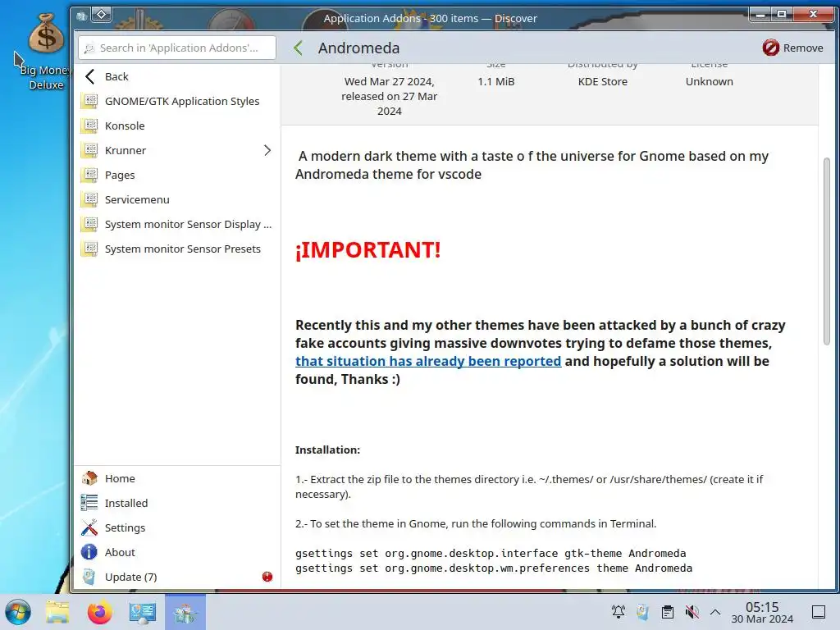Click the Back label in the sidebar
This screenshot has height=630, width=840.
(116, 76)
